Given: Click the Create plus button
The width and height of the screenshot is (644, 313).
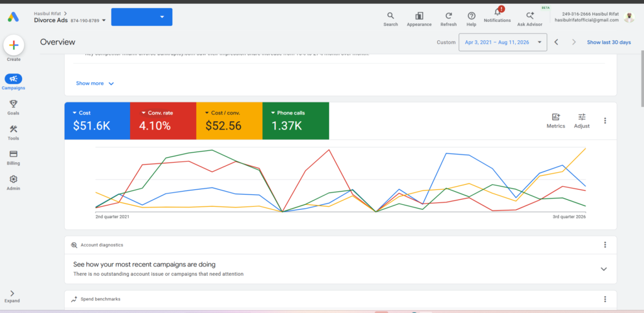Looking at the screenshot, I should [14, 45].
